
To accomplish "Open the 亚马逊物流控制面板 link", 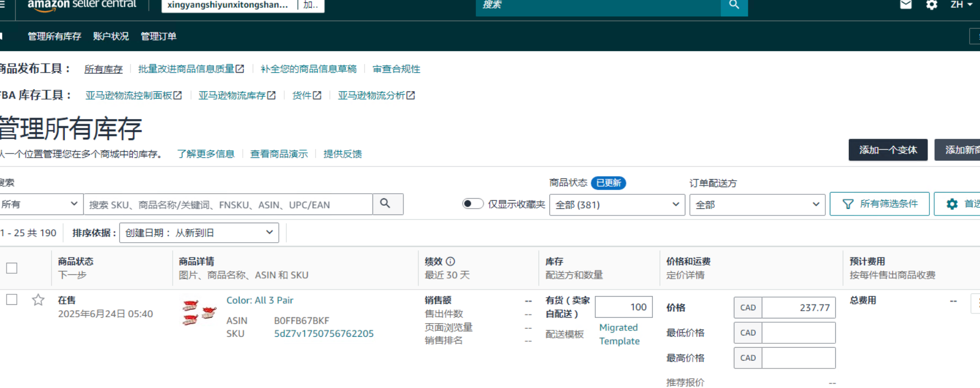I will pyautogui.click(x=133, y=95).
